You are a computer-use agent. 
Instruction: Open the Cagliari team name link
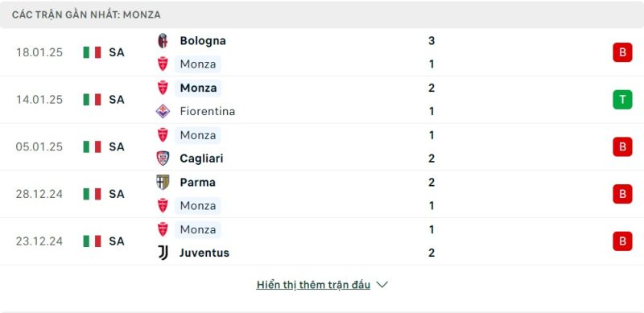202,159
